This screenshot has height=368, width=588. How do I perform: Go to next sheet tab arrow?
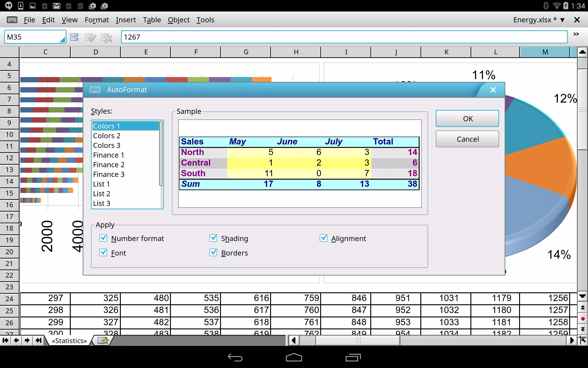(27, 340)
